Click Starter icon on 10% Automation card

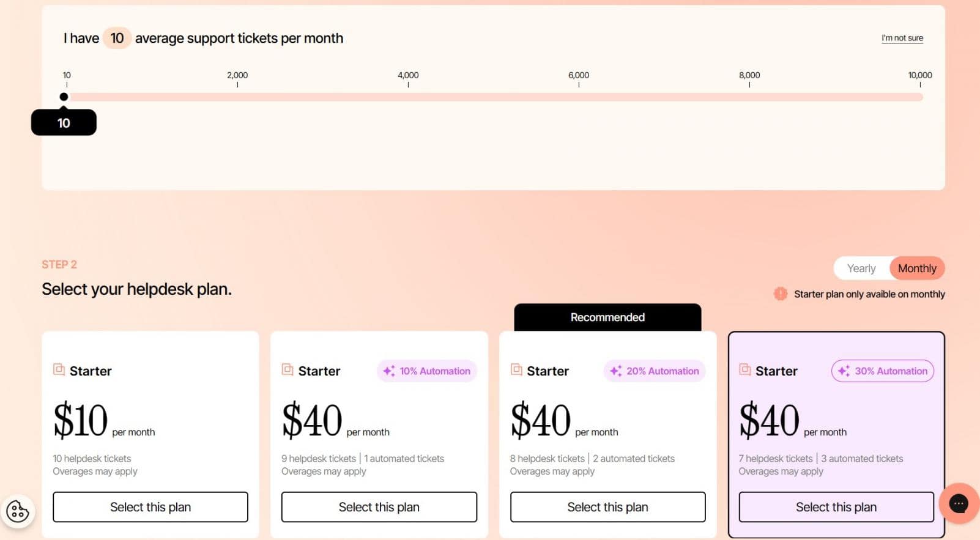click(288, 370)
